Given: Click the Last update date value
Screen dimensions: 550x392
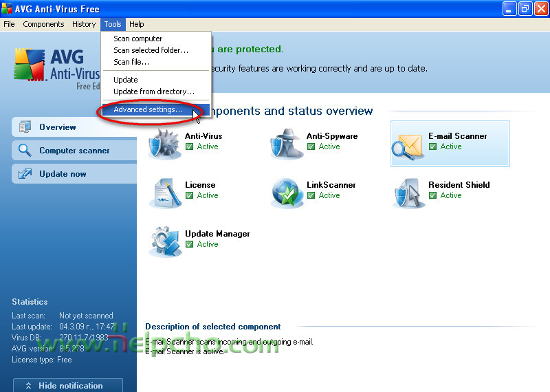Looking at the screenshot, I should click(x=87, y=327).
